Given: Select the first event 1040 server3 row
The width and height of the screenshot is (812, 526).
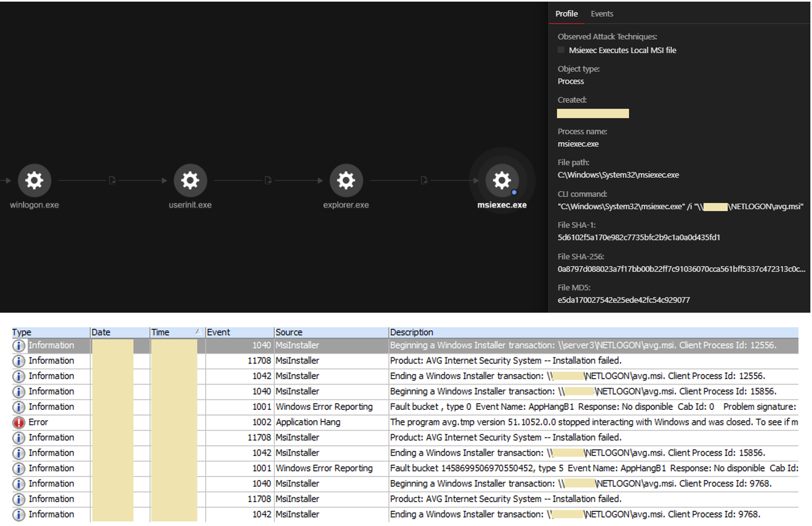Looking at the screenshot, I should (583, 346).
